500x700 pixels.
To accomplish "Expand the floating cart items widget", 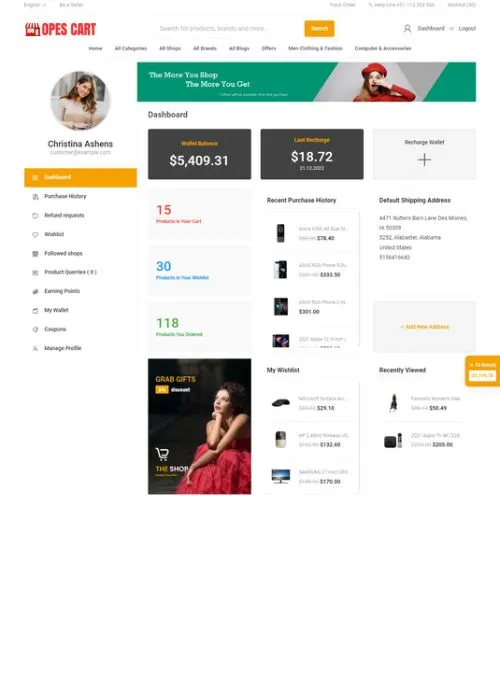I will (483, 371).
